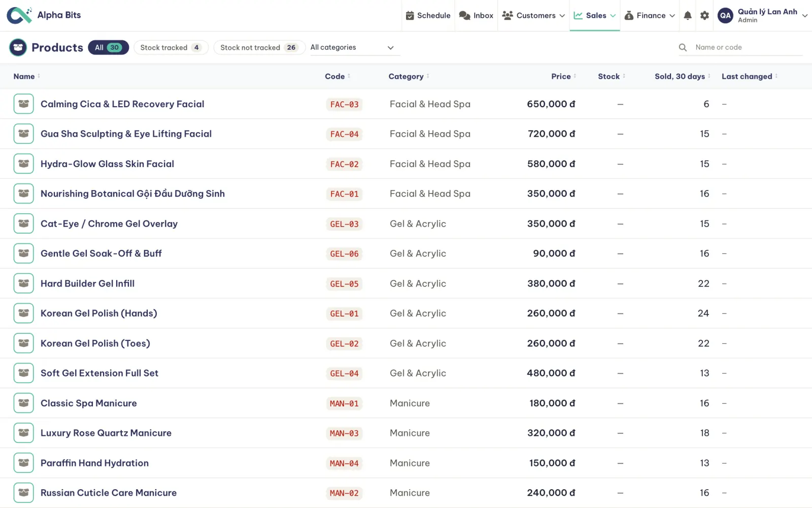This screenshot has height=508, width=812.
Task: Select the All 30 filter
Action: pos(108,47)
